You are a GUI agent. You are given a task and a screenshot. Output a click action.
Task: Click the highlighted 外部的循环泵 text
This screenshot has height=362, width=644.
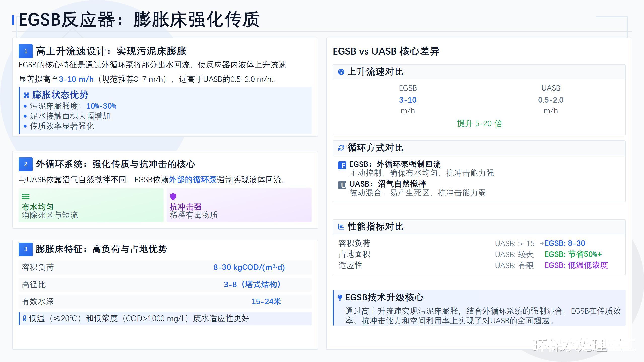click(193, 179)
